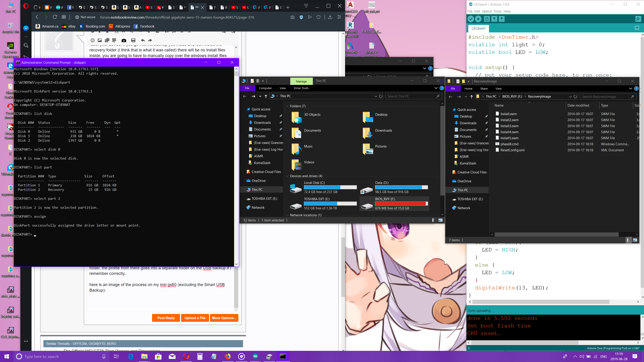Insert image in forum editor

[x=100, y=40]
